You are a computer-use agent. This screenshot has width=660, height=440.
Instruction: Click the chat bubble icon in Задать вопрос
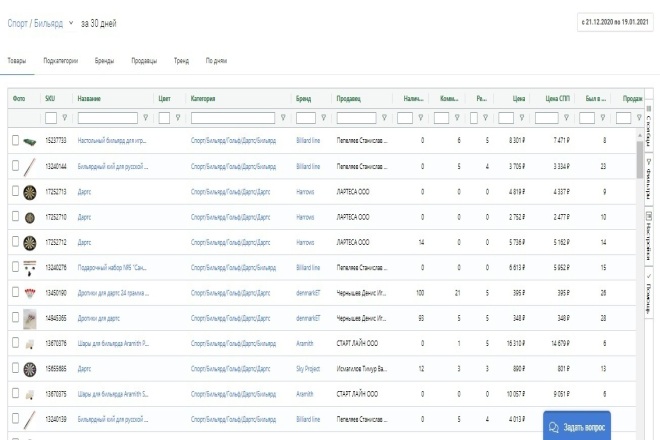point(553,427)
